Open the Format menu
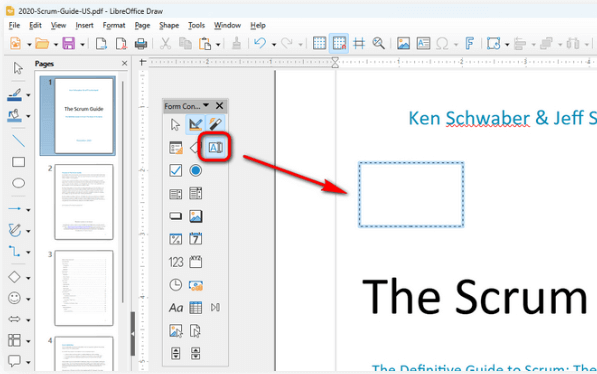This screenshot has height=374, width=597. (114, 26)
